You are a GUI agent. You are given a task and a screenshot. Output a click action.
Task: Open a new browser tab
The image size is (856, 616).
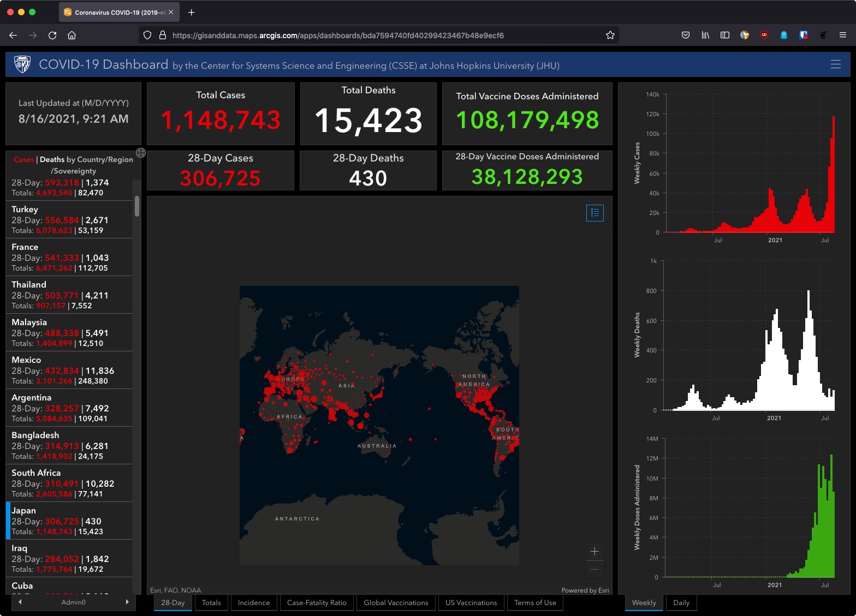tap(191, 12)
